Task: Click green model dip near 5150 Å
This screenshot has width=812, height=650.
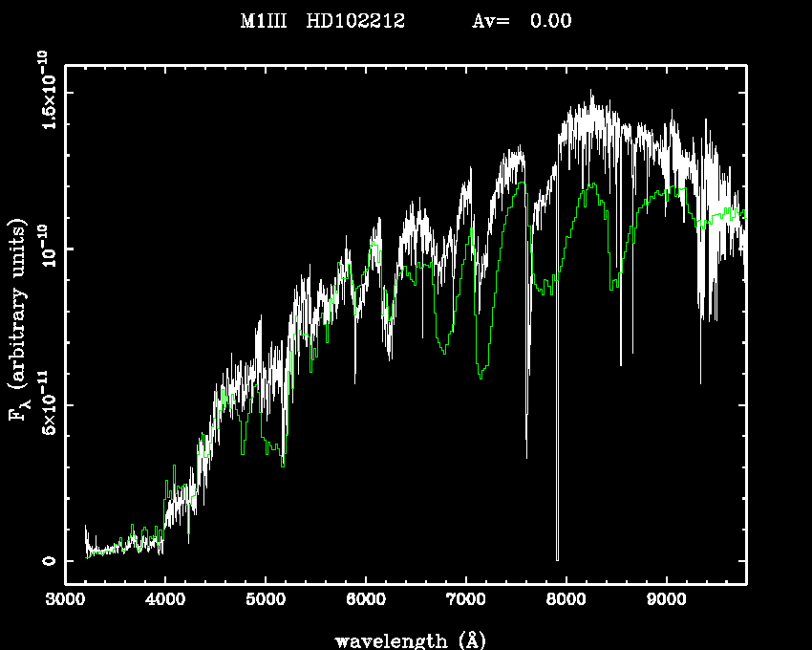Action: [x=282, y=466]
